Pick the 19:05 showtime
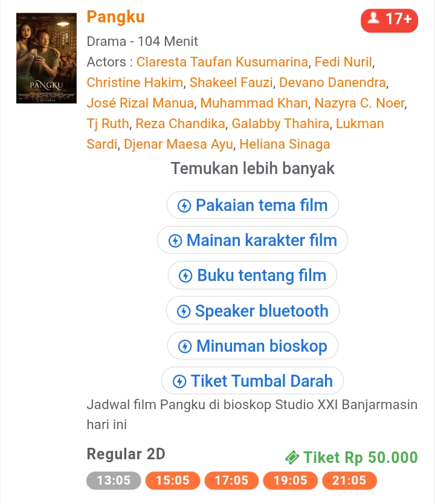Viewport: 435px width, 504px height. (291, 480)
